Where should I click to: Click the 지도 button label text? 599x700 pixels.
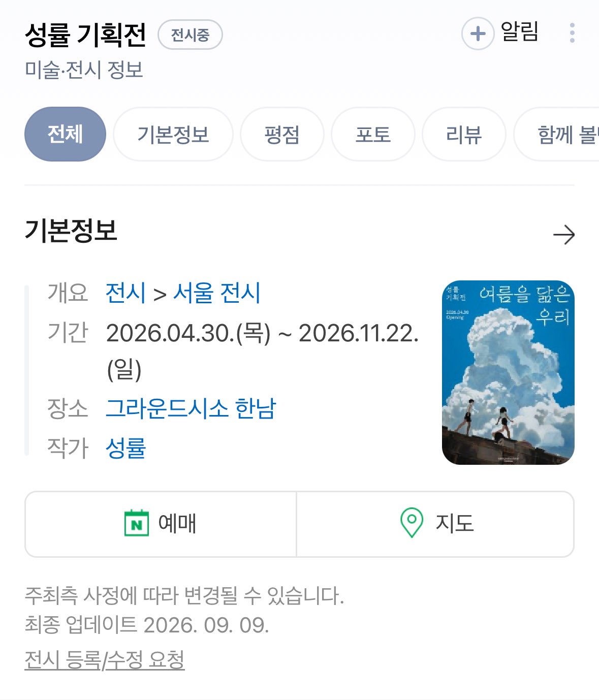(455, 523)
